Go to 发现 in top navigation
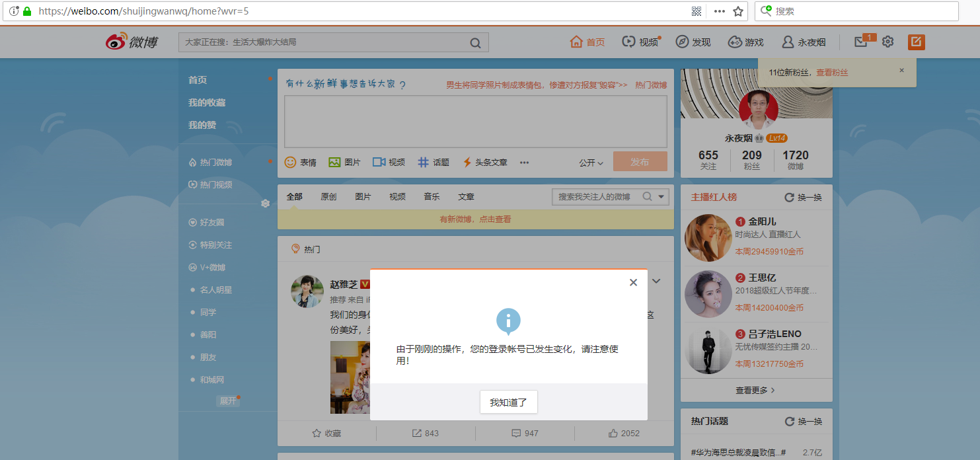This screenshot has height=460, width=980. [693, 42]
